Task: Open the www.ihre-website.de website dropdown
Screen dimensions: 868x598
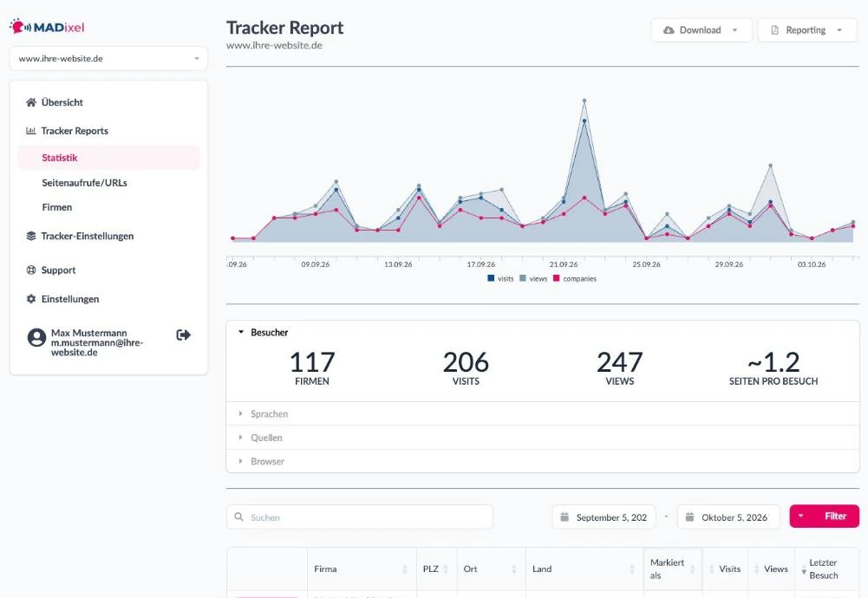Action: [x=108, y=59]
